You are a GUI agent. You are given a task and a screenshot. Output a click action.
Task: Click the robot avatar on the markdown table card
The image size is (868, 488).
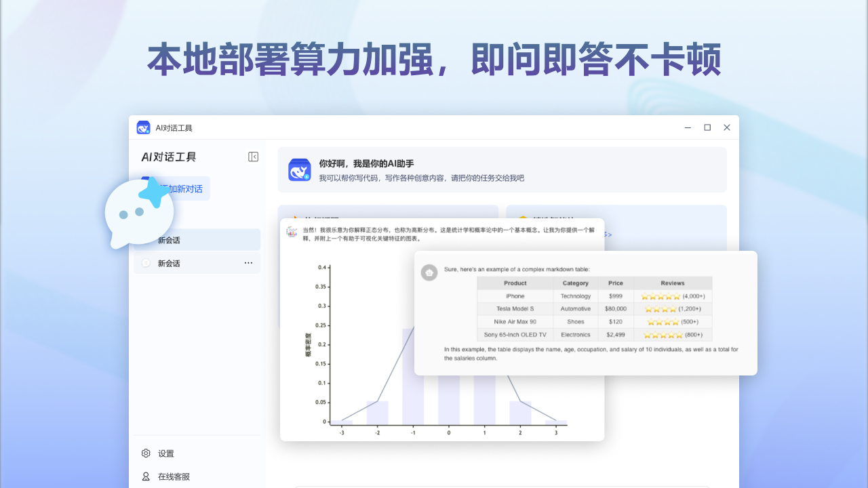point(429,273)
